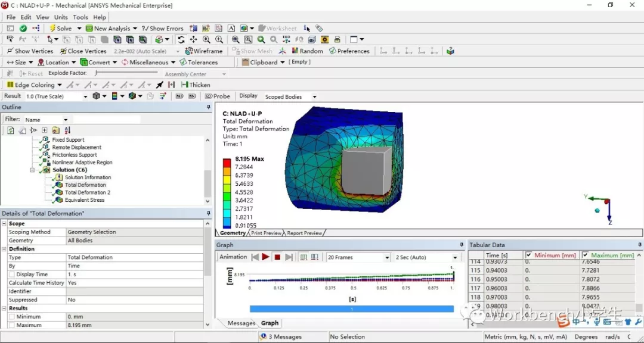Toggle Wireframe display mode
The height and width of the screenshot is (343, 644).
tap(204, 51)
